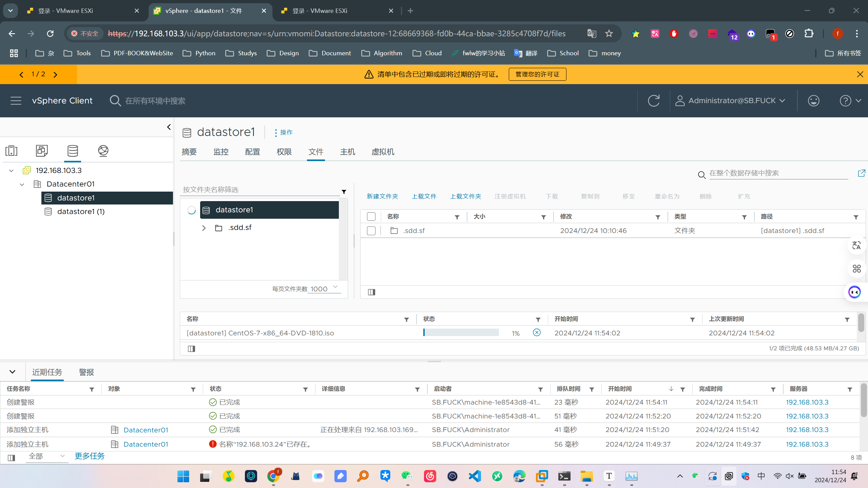Click the datastore search field 在整个数据存储中搜索
Screen dimensions: 868x488
[x=778, y=173]
